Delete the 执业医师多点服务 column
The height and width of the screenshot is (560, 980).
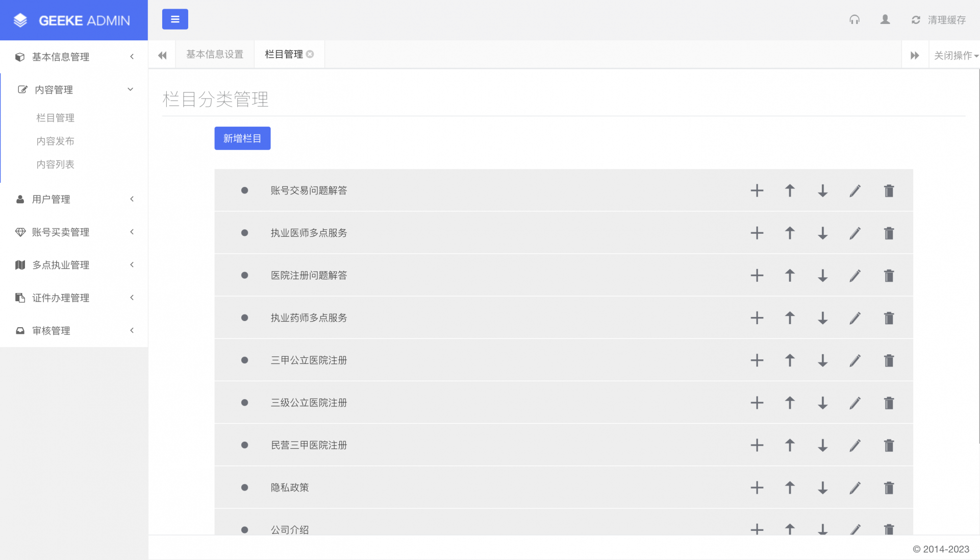click(x=889, y=233)
